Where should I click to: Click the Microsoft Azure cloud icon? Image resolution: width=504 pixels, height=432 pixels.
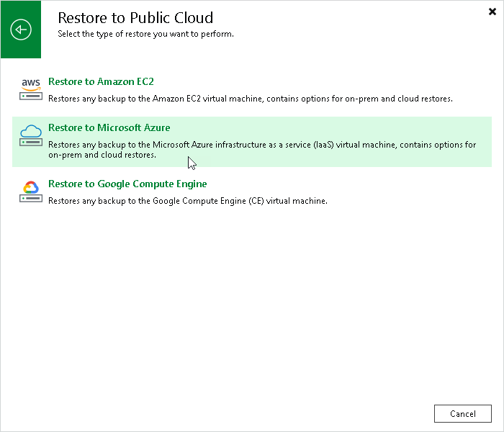coord(31,131)
